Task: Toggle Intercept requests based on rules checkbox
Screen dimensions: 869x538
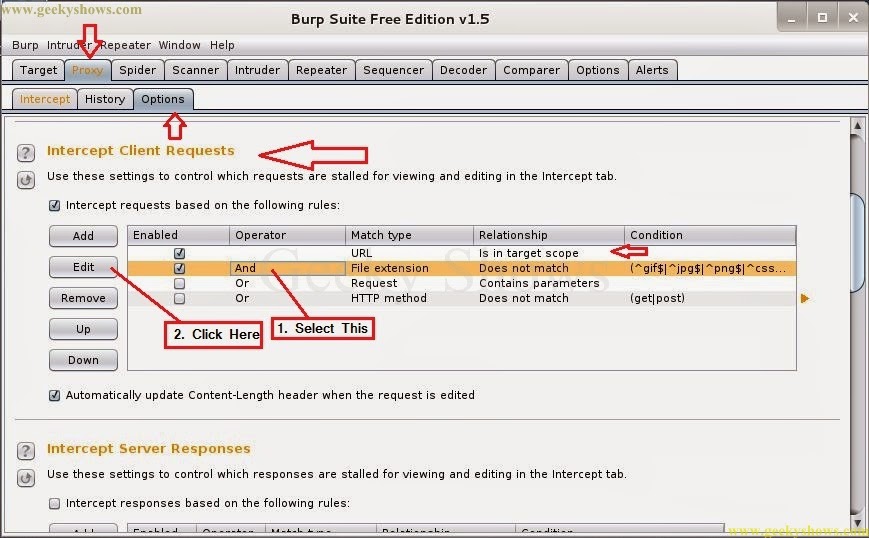Action: pyautogui.click(x=54, y=206)
